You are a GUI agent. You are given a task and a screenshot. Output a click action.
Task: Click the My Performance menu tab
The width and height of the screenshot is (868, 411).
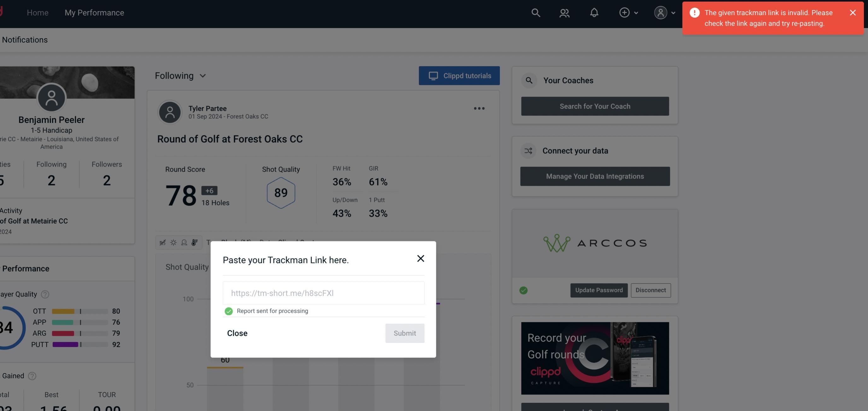coord(94,12)
